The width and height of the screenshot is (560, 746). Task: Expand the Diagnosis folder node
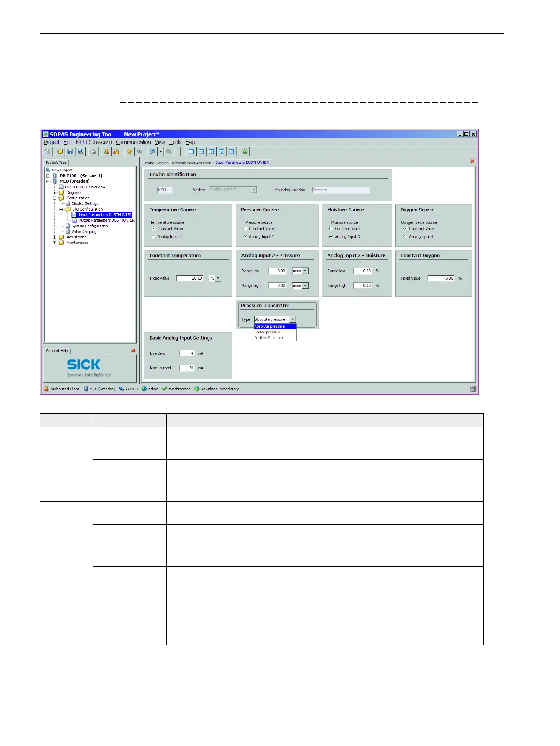54,193
